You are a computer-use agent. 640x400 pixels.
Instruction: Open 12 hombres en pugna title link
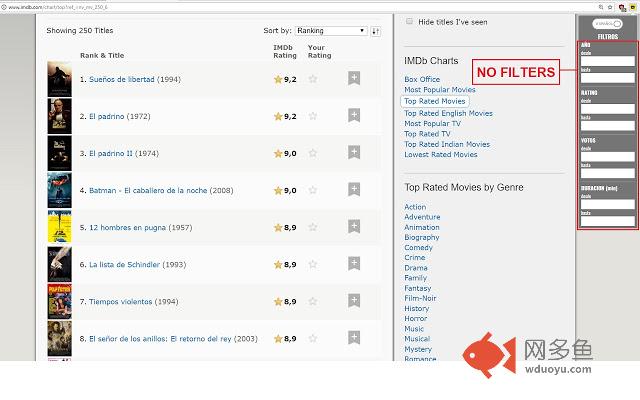tap(127, 227)
